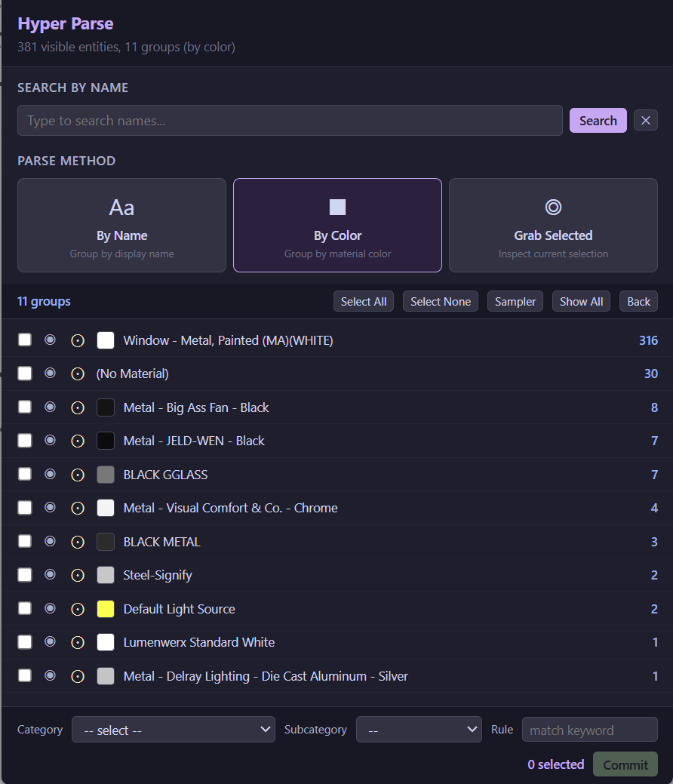This screenshot has height=784, width=673.
Task: Toggle visibility for the BLACK METAL group
Action: (50, 541)
